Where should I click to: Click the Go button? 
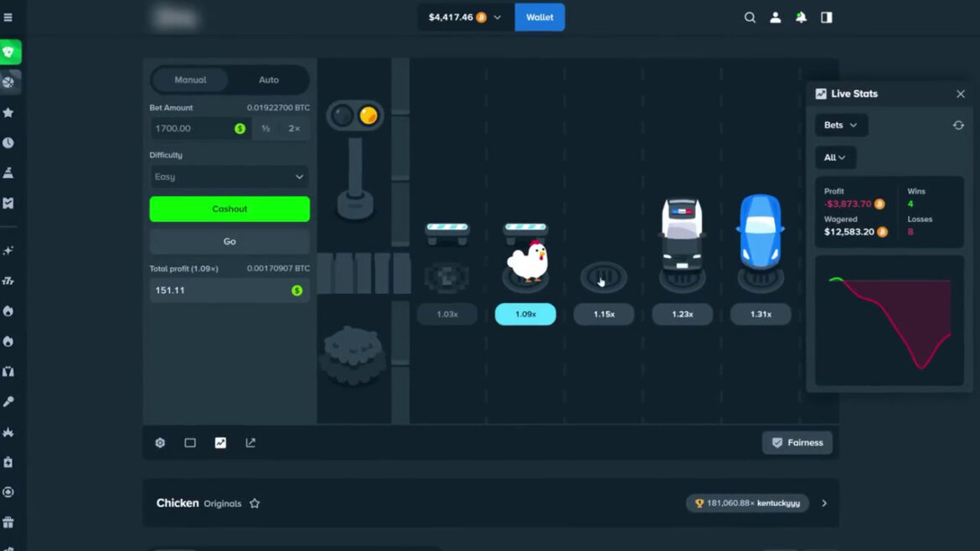pyautogui.click(x=230, y=241)
